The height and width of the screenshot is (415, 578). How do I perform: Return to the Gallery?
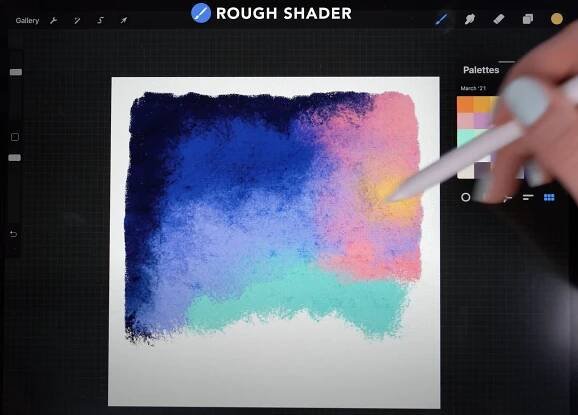(27, 21)
